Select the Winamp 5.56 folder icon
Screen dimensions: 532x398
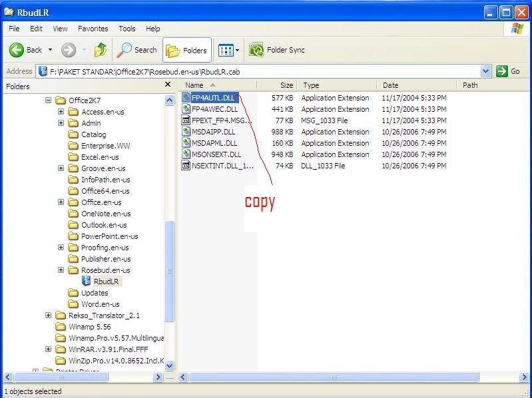61,327
